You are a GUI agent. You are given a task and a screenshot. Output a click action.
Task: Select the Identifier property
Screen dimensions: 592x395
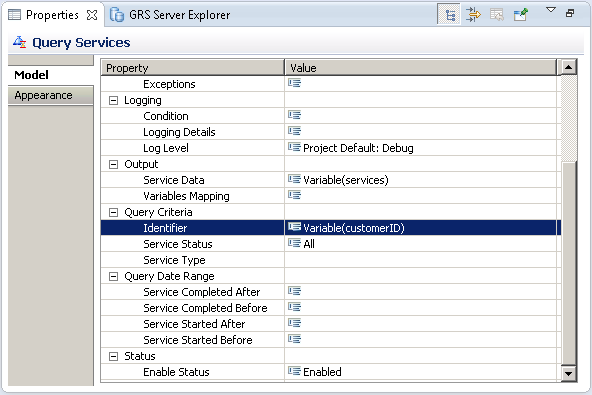click(165, 228)
